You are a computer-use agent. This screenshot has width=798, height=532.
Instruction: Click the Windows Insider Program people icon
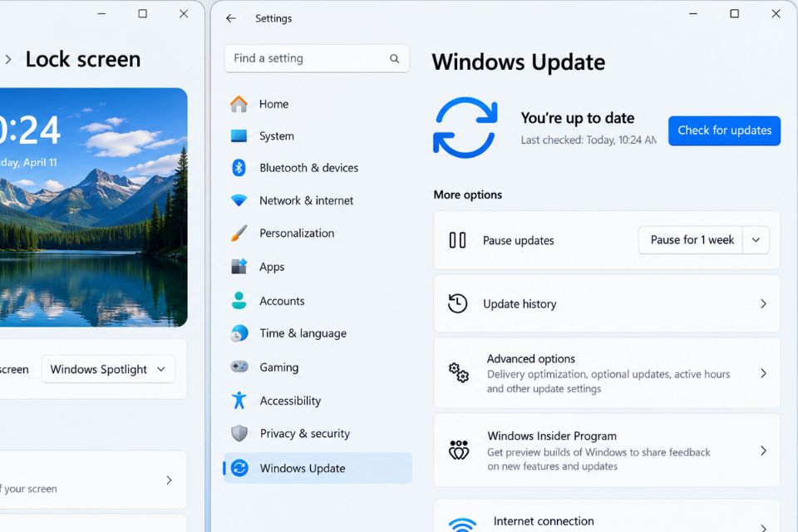click(x=459, y=450)
